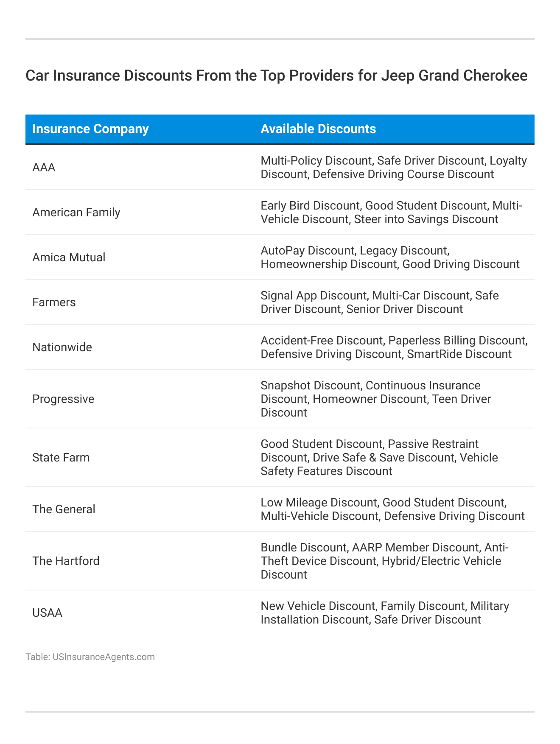This screenshot has width=560, height=744.
Task: Click the AAA discounts list text
Action: (393, 168)
